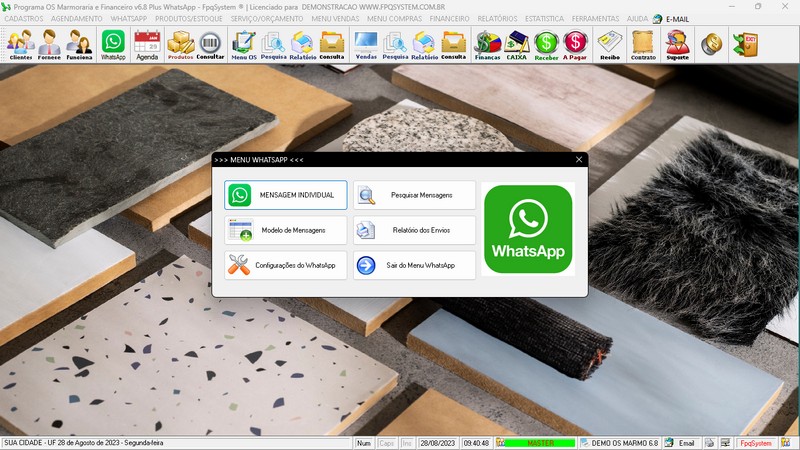Open the Funciona employees icon
Image resolution: width=800 pixels, height=450 pixels.
click(79, 45)
